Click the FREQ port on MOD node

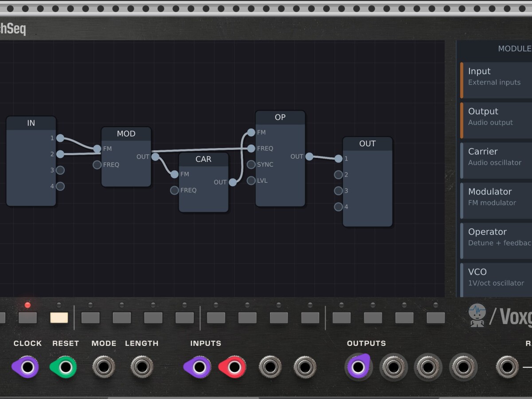coord(97,165)
